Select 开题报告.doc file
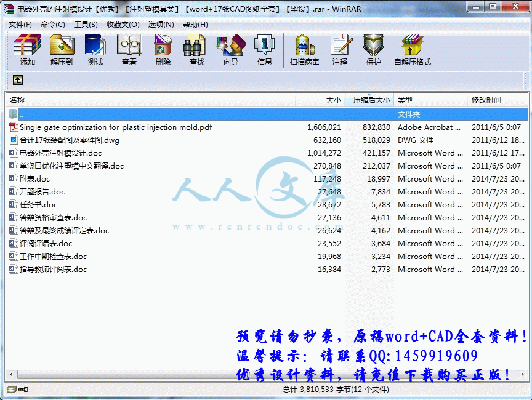This screenshot has height=400, width=532. [42, 191]
